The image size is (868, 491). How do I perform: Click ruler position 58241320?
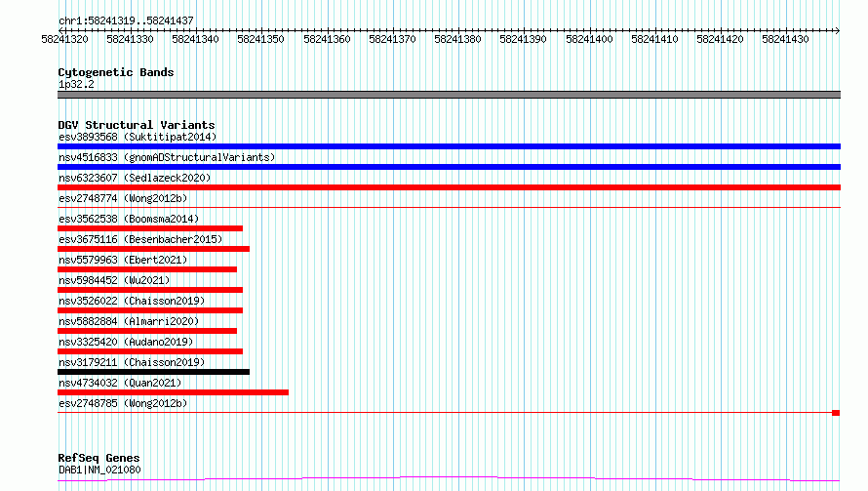tap(64, 39)
